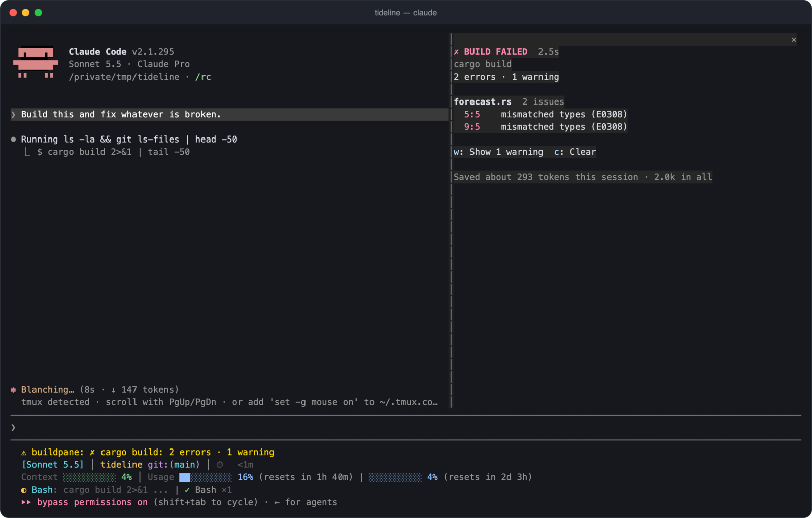
Task: Click the half-circle icon before Bash status
Action: tap(24, 490)
